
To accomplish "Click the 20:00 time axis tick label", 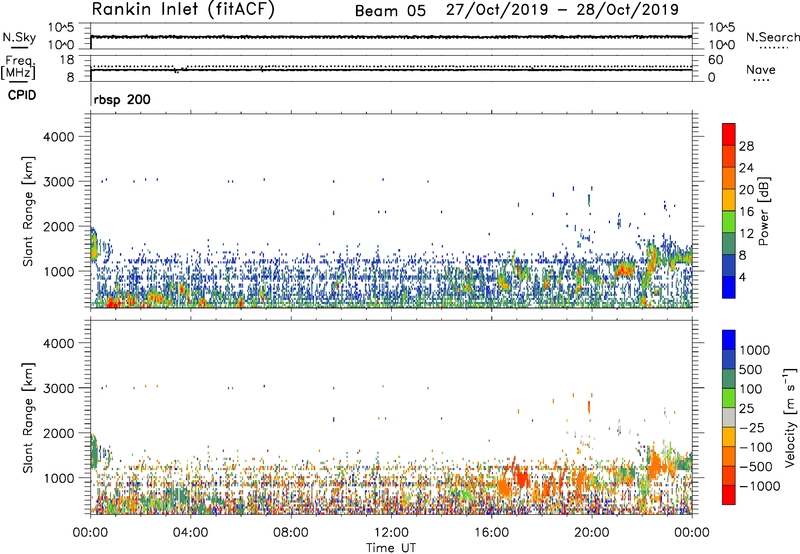I will click(x=592, y=533).
